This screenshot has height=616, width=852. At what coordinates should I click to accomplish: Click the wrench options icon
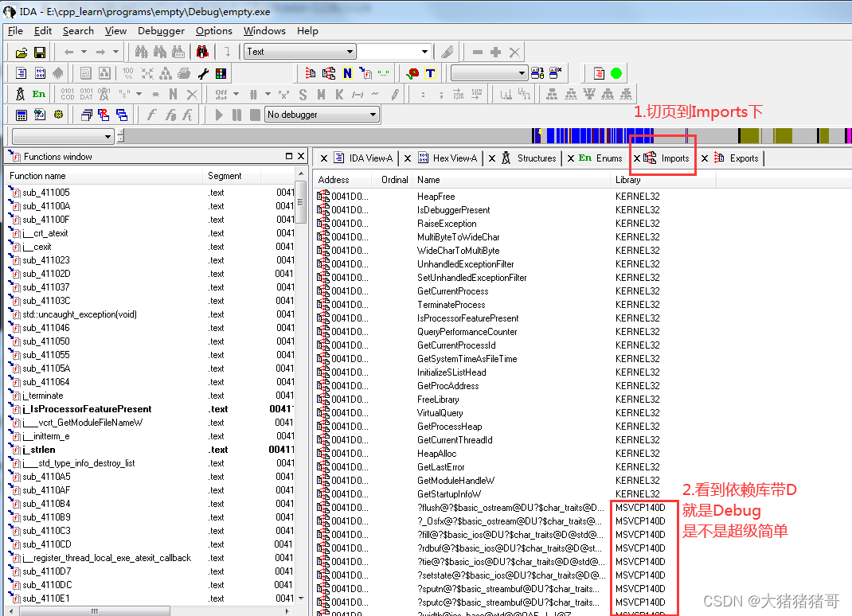[203, 73]
